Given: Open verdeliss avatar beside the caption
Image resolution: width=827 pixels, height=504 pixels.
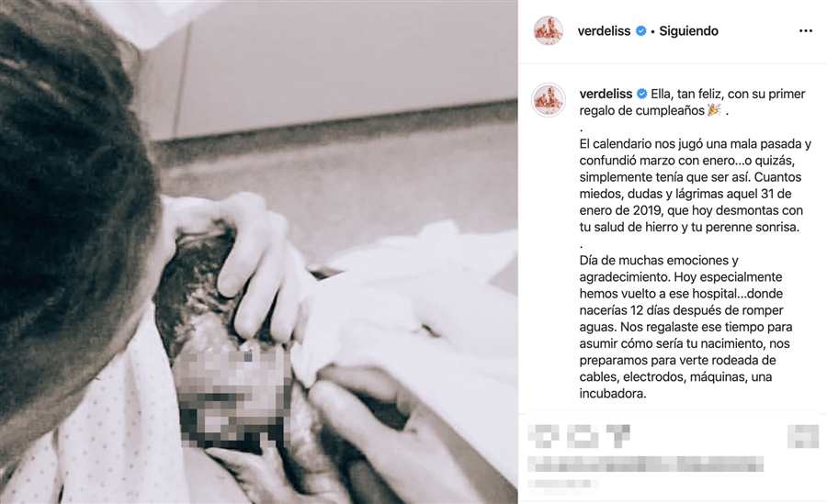Looking at the screenshot, I should point(549,100).
